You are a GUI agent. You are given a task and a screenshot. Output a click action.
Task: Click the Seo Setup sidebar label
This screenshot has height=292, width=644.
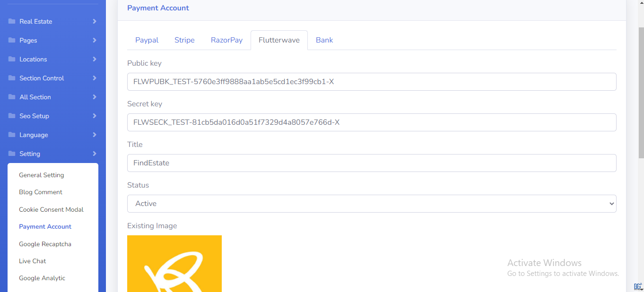[x=34, y=116]
